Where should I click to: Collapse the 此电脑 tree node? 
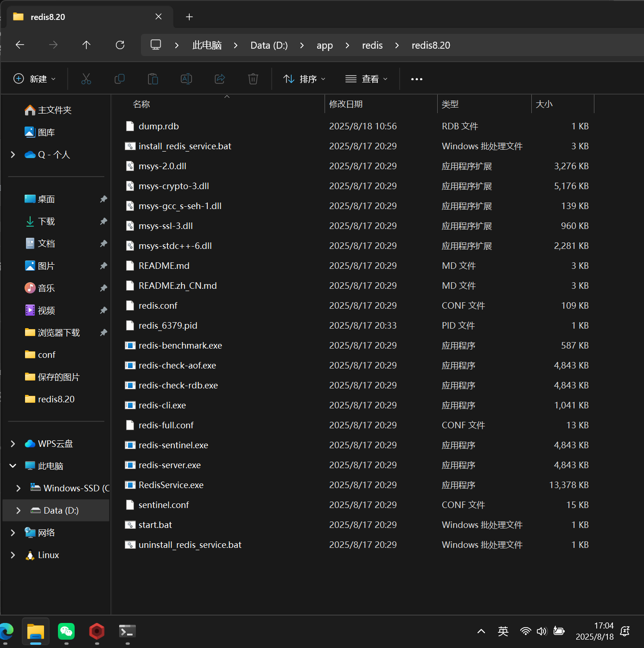13,466
